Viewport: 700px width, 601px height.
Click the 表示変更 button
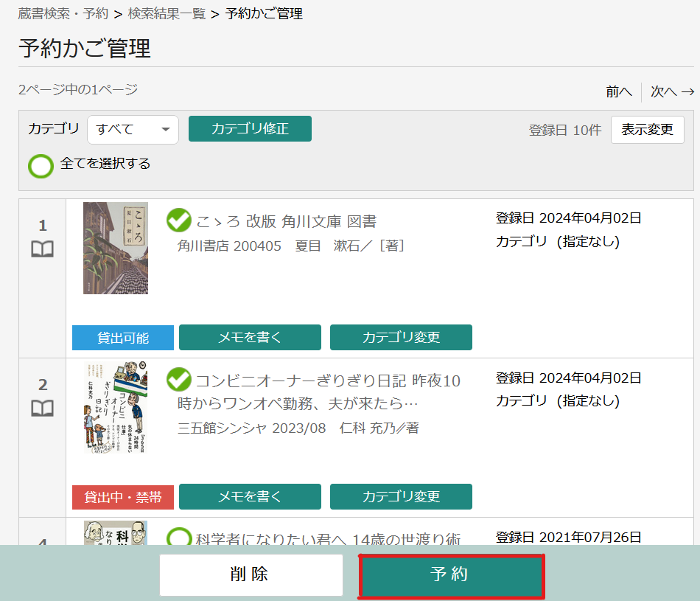(648, 130)
